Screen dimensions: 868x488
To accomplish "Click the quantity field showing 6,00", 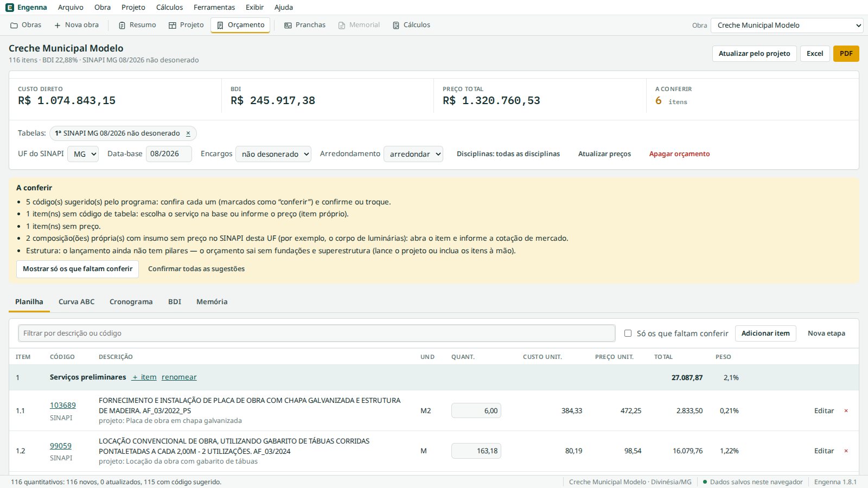I will pos(476,411).
